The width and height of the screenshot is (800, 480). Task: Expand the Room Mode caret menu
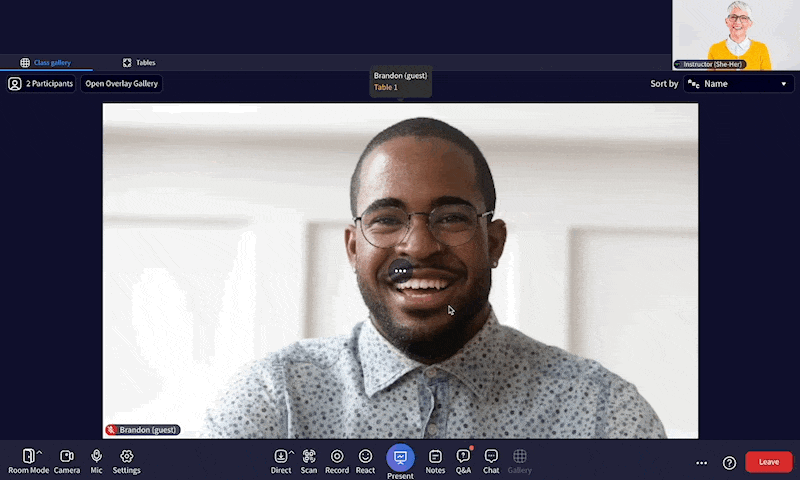click(39, 452)
